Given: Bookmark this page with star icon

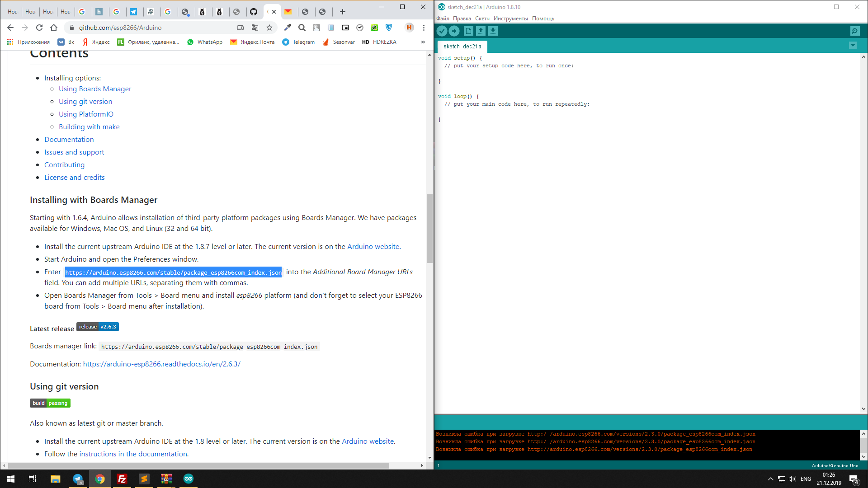Looking at the screenshot, I should point(269,28).
